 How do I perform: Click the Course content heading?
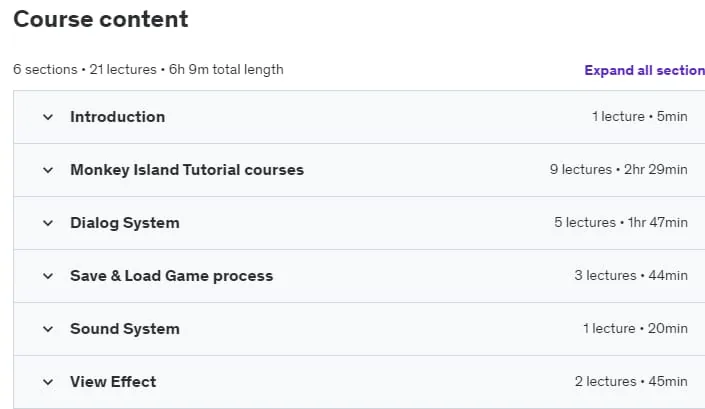tap(101, 19)
